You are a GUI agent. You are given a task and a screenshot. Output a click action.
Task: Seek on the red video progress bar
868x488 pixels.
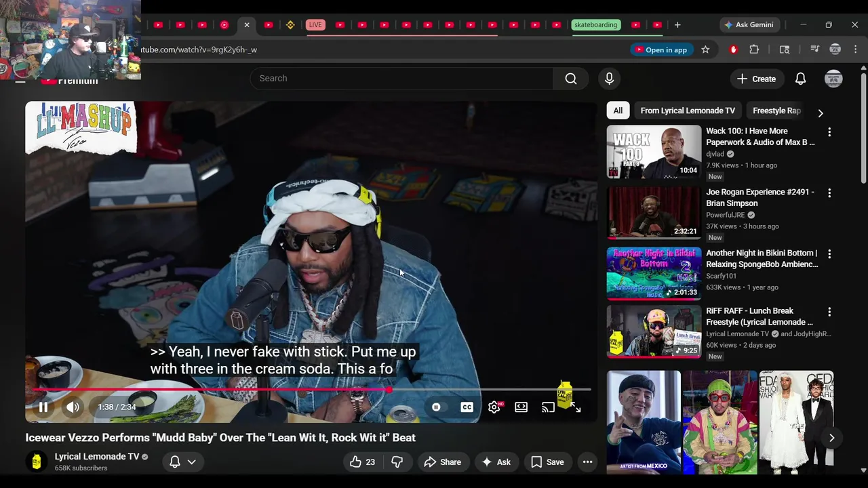(312, 390)
